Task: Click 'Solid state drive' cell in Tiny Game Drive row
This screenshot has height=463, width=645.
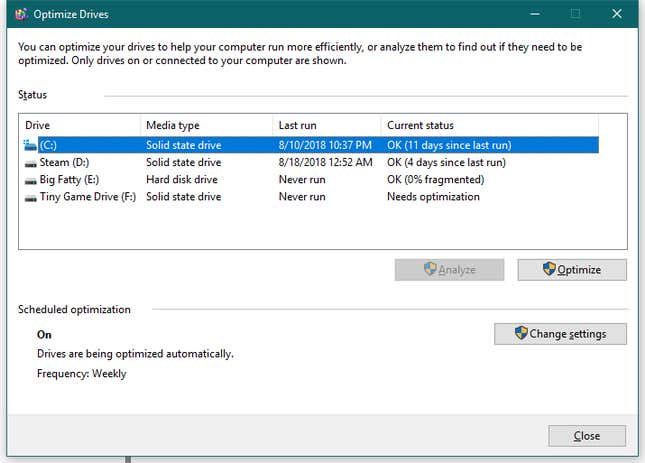Action: pyautogui.click(x=183, y=197)
